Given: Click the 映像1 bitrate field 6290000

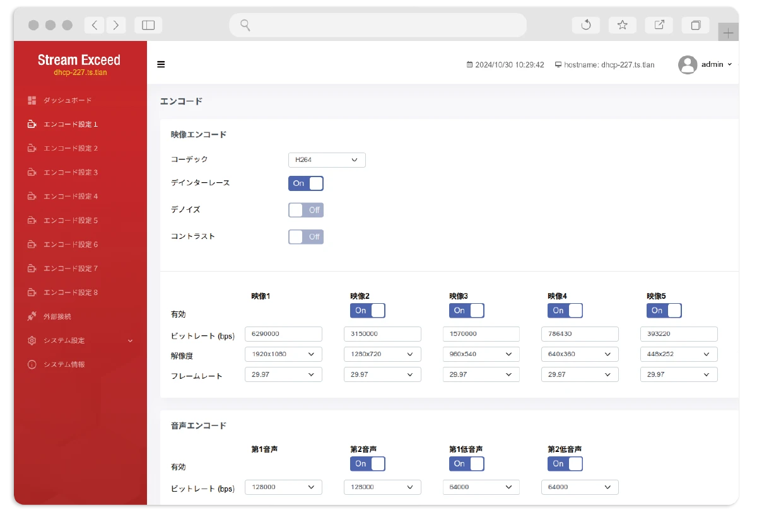Looking at the screenshot, I should point(283,334).
